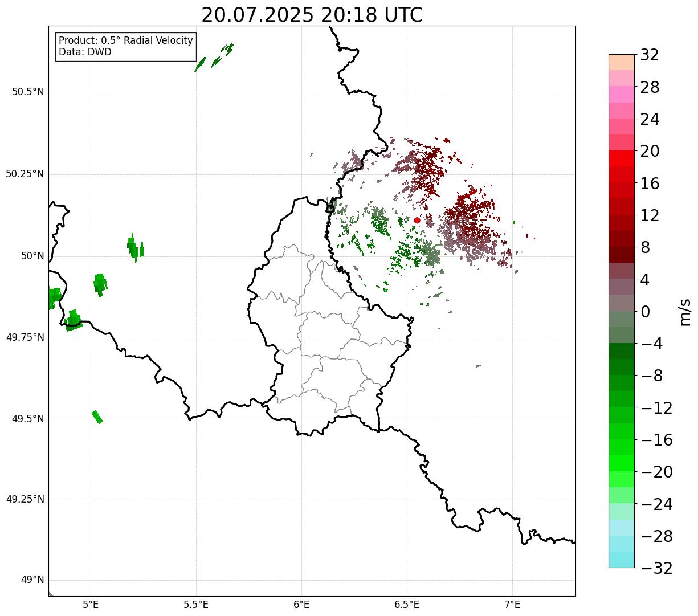Screen dimensions: 698x616
Task: Click the bright red colorbar swatch under 20
Action: coord(622,159)
